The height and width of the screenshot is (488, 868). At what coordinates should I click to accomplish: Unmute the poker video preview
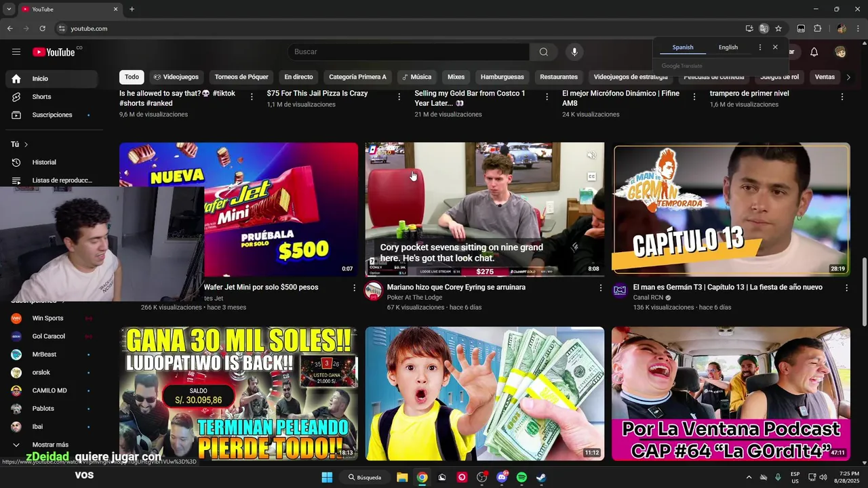[591, 156]
